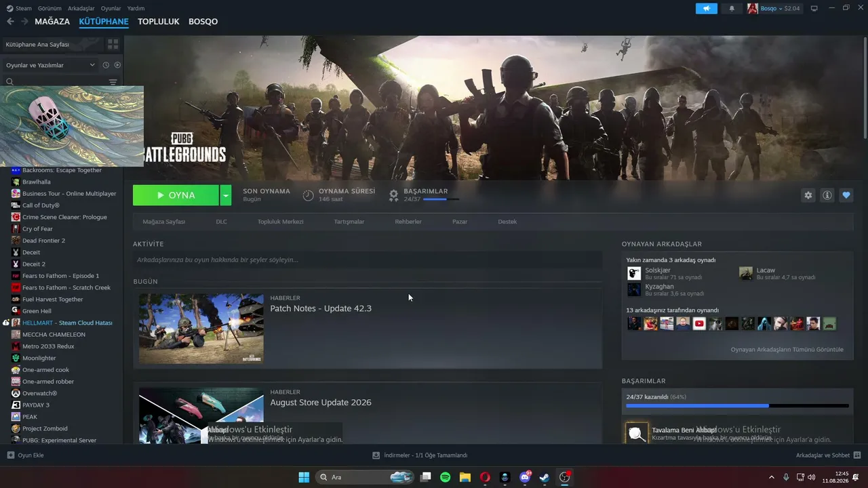Open OBS Studio taskbar icon
The image size is (868, 488).
pyautogui.click(x=565, y=477)
